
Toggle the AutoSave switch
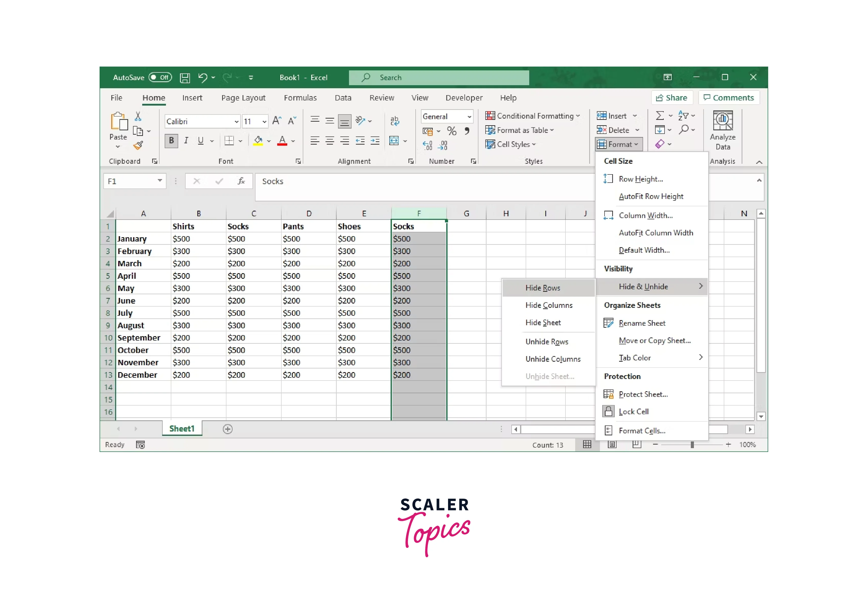[160, 78]
